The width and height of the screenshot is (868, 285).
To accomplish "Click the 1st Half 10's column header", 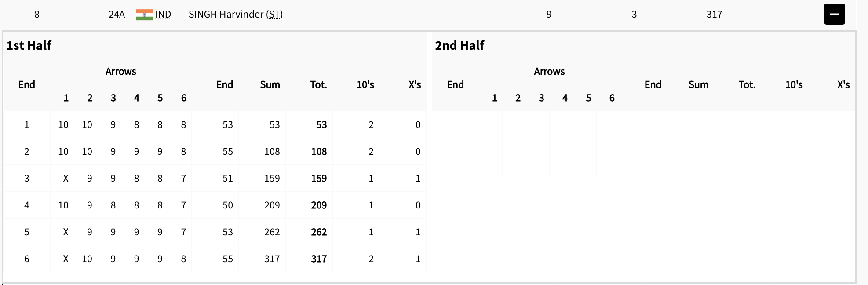I will (365, 84).
